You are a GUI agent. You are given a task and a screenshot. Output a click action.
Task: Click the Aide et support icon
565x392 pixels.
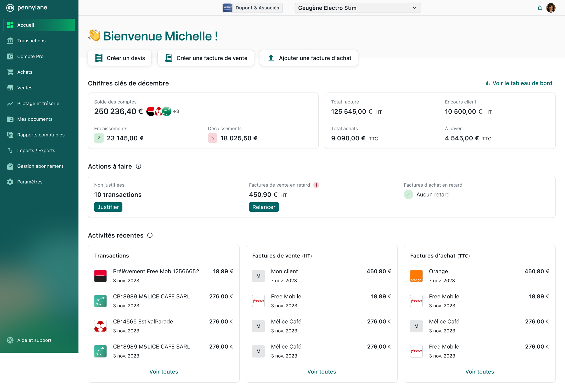click(10, 340)
